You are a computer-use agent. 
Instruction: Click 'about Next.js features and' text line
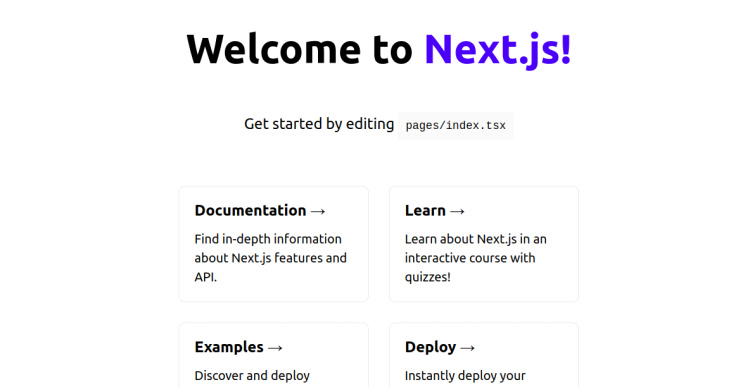[x=271, y=258]
